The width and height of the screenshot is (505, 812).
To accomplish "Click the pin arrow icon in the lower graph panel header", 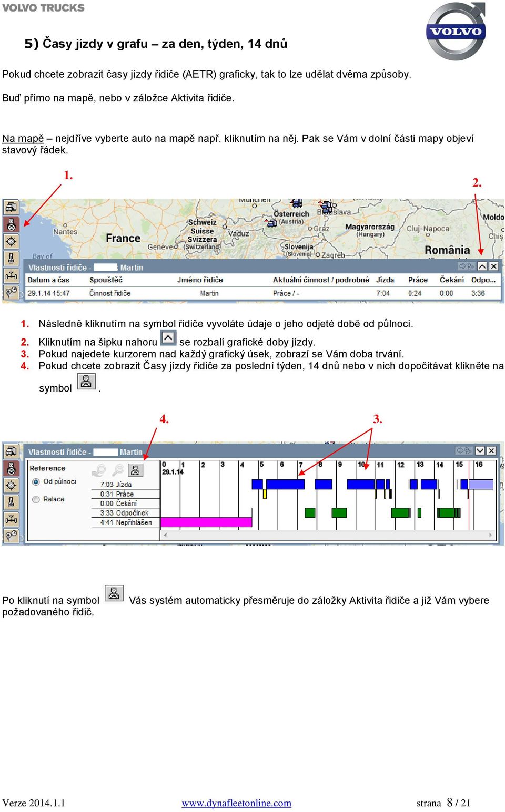I will 464,451.
